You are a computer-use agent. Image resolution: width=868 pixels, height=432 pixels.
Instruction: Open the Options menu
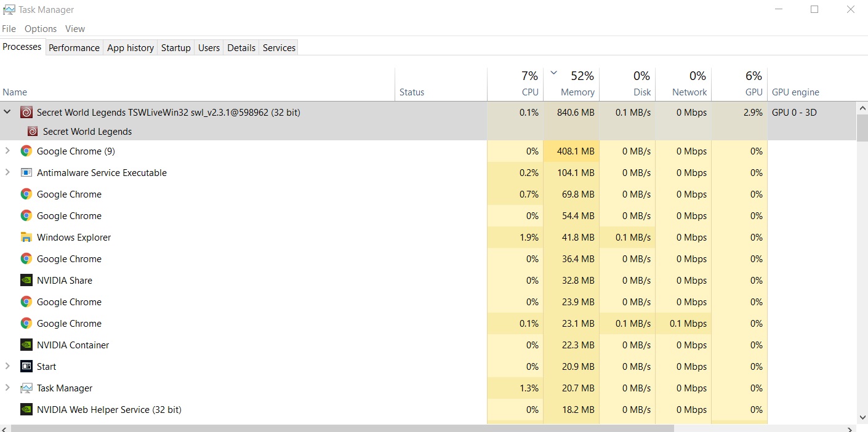coord(41,29)
